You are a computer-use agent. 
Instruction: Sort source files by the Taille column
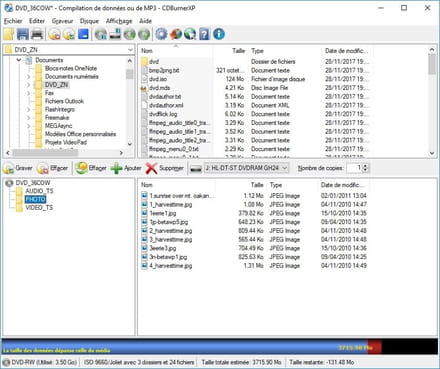point(238,51)
